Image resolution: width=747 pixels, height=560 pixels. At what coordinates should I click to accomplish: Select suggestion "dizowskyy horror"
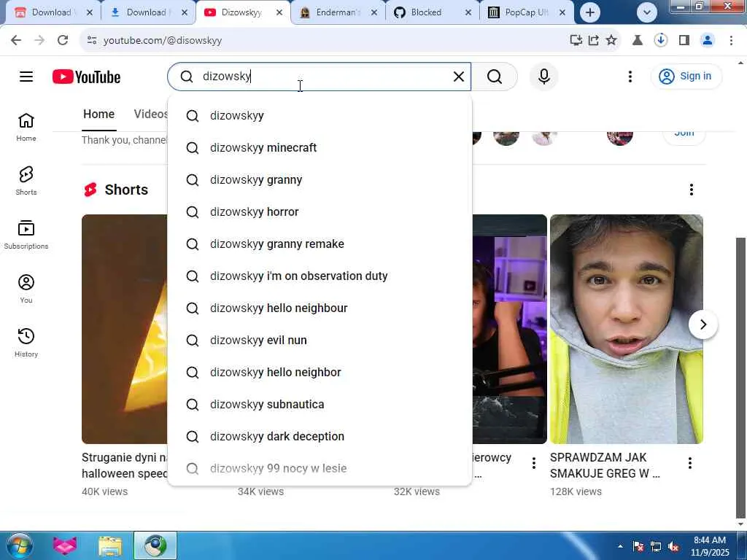click(320, 211)
